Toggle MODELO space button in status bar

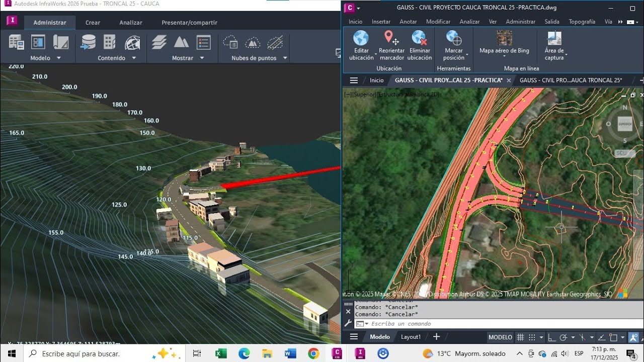click(x=500, y=337)
